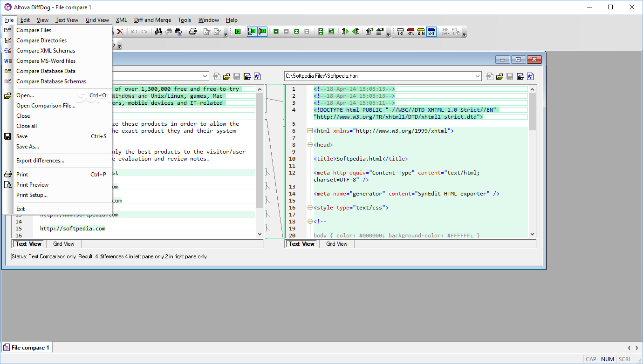The height and width of the screenshot is (364, 643).
Task: Click tab scroll right arrow at bottom
Action: (x=636, y=348)
